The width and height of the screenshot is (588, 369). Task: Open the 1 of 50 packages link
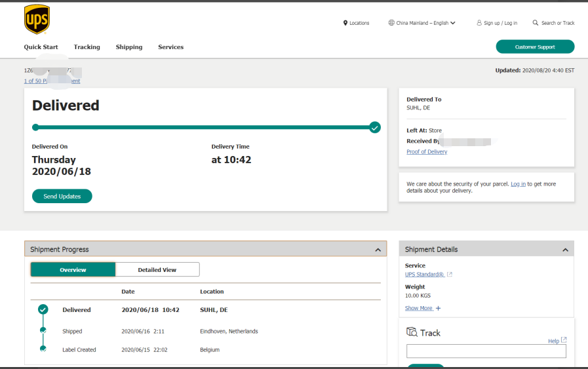coord(52,81)
